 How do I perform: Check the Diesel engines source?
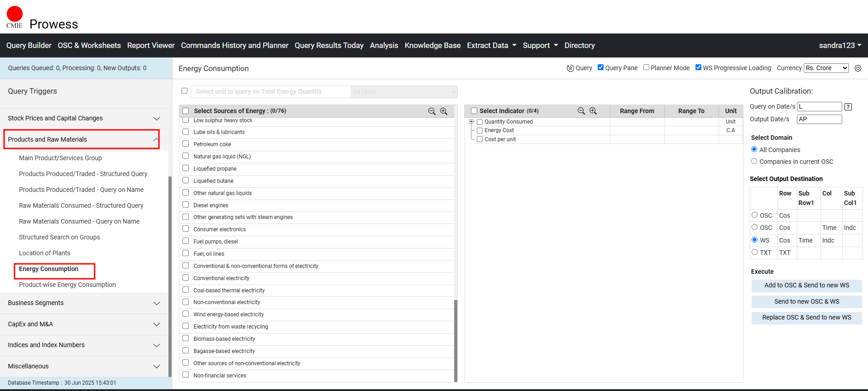[x=186, y=205]
